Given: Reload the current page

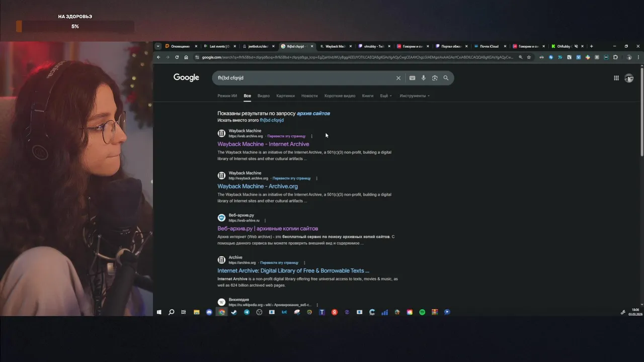Looking at the screenshot, I should click(x=177, y=57).
